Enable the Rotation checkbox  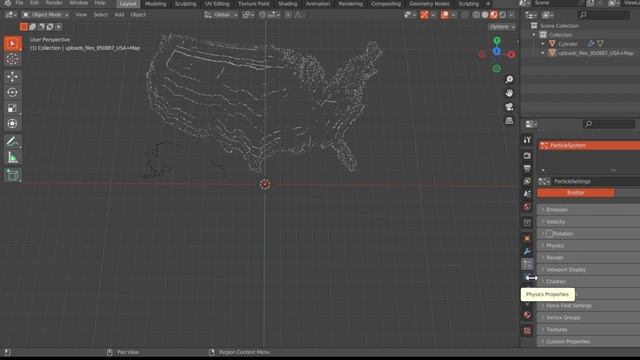tap(549, 234)
